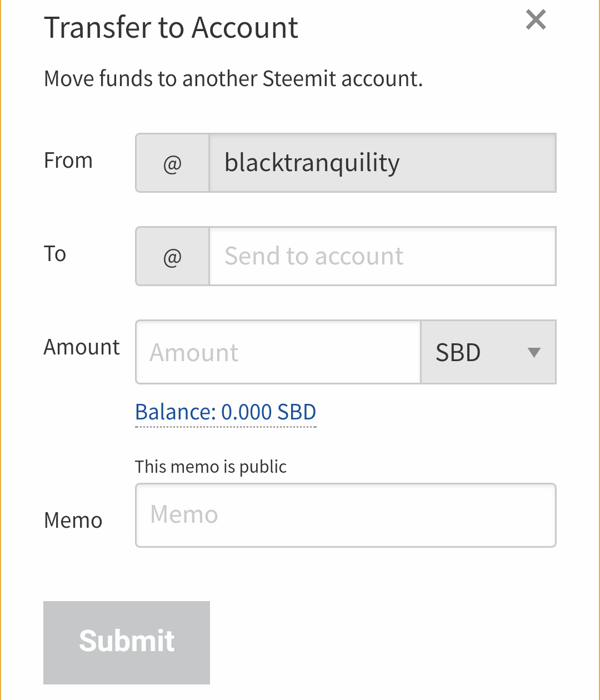Click the @ icon beside the From field
The height and width of the screenshot is (700, 600).
(172, 163)
